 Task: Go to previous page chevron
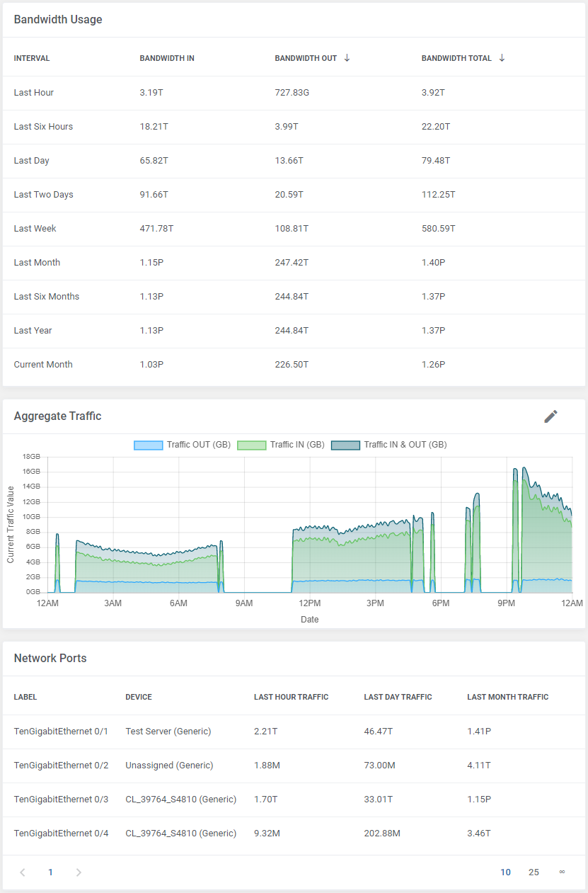point(23,872)
